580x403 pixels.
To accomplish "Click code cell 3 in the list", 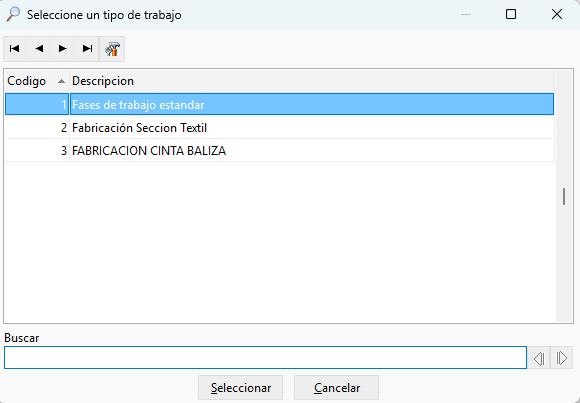I will pyautogui.click(x=37, y=151).
